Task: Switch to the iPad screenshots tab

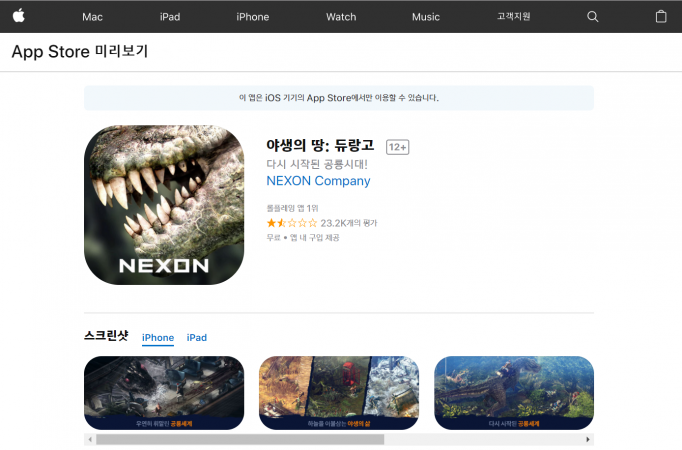Action: coord(197,338)
